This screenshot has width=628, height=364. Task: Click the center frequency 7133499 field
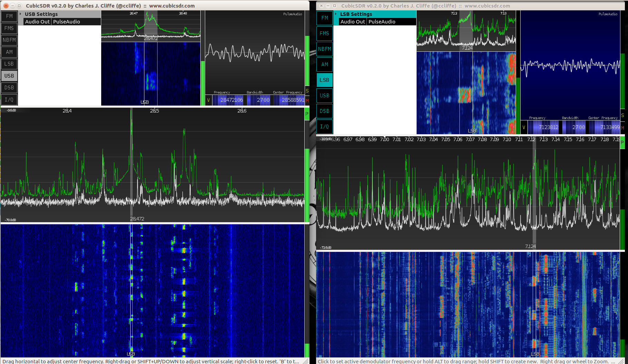click(610, 127)
